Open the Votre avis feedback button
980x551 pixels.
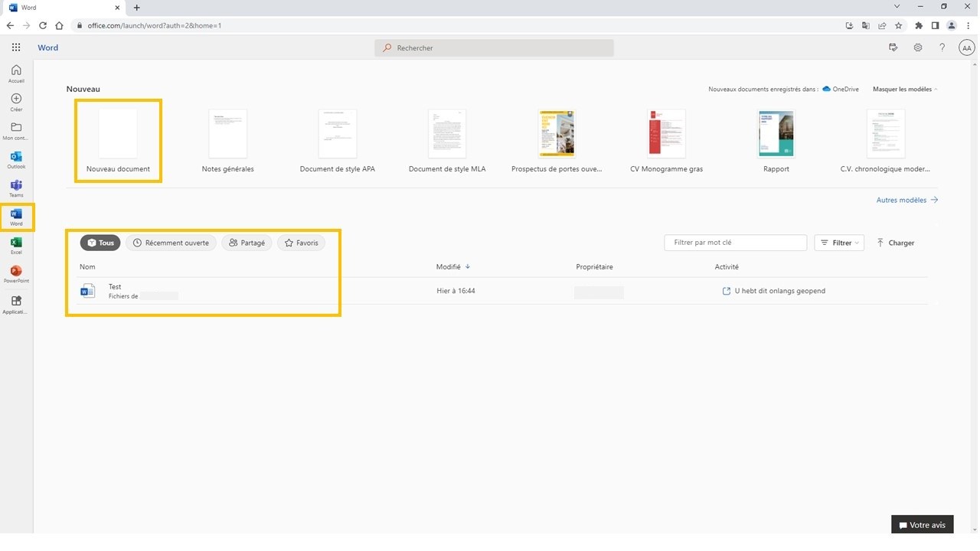tap(922, 525)
